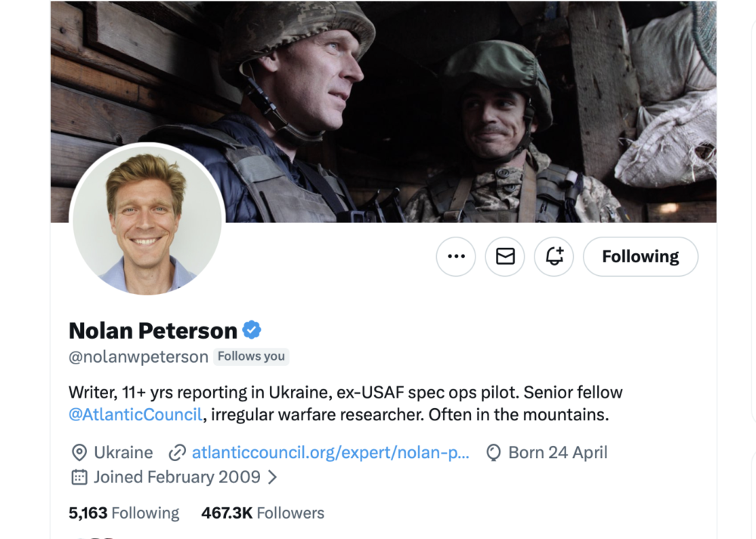Click the balloon birthday icon
This screenshot has height=539, width=756.
tap(494, 453)
